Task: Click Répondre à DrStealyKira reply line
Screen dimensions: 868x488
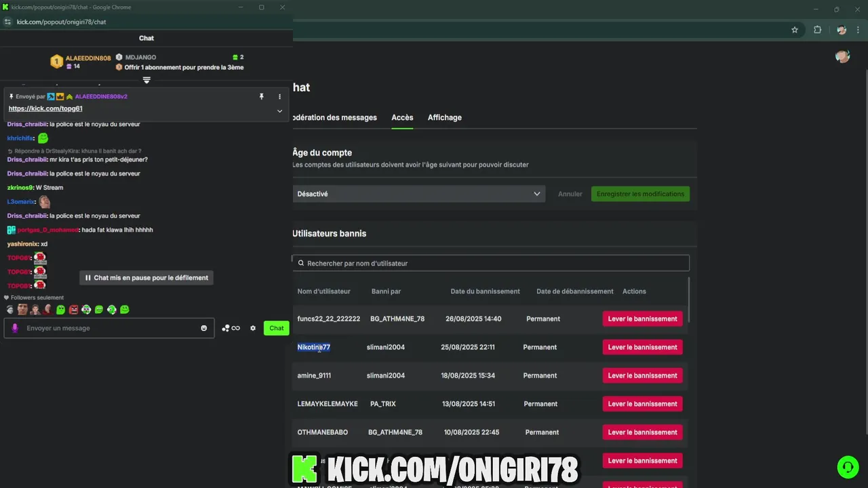Action: (74, 151)
